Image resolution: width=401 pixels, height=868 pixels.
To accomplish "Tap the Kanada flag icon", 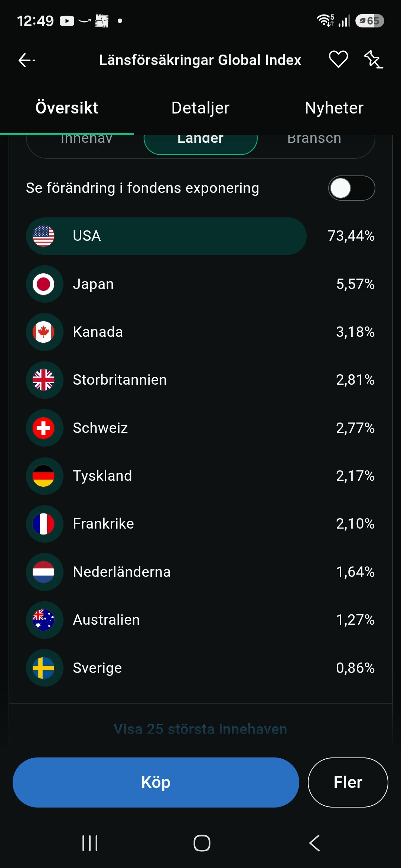I will [x=43, y=332].
